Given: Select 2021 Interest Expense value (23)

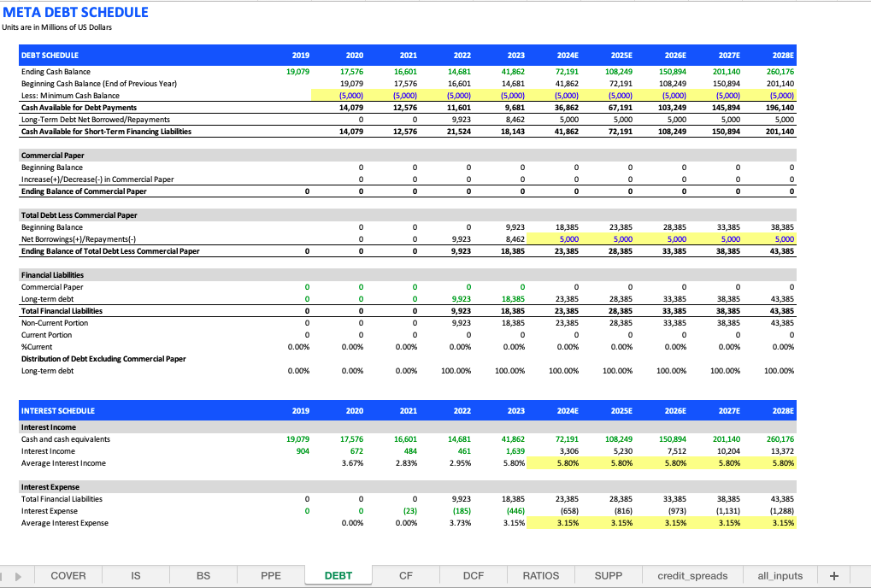Looking at the screenshot, I should pos(410,511).
